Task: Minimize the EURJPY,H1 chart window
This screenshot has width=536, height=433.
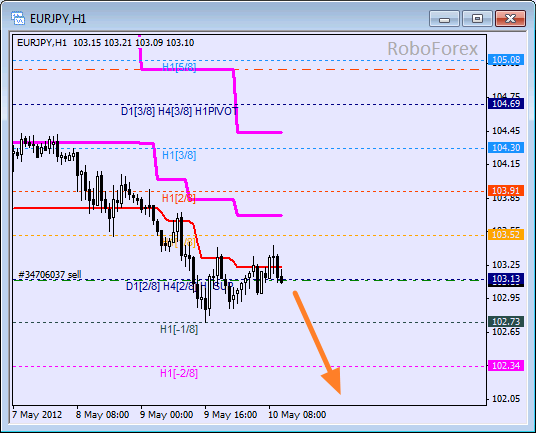Action: click(444, 18)
